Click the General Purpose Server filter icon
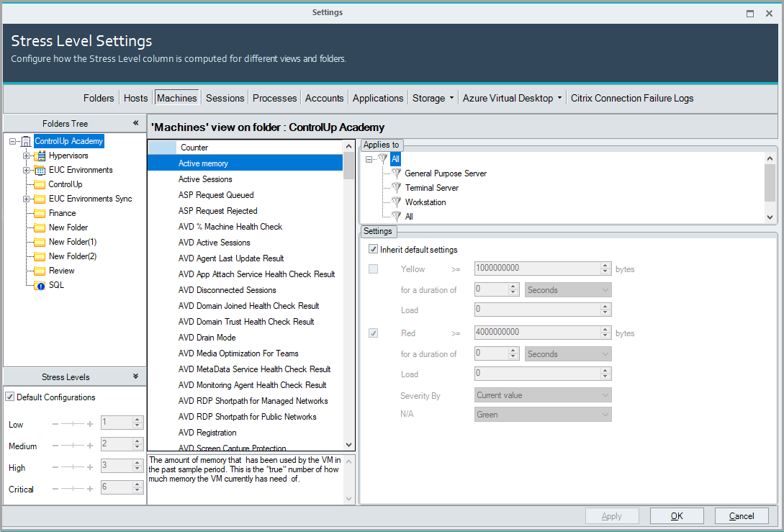 [396, 173]
